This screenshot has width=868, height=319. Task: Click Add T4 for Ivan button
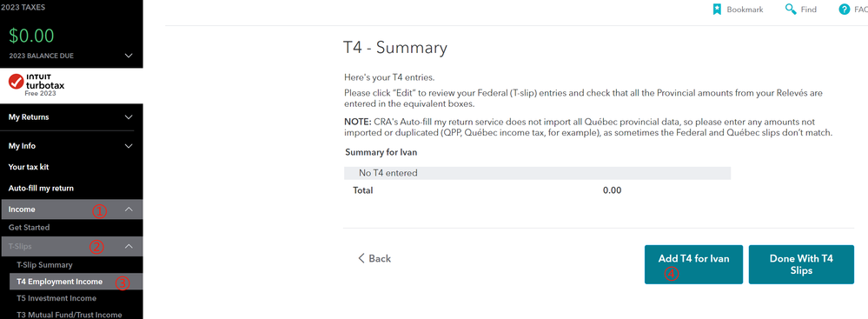693,265
